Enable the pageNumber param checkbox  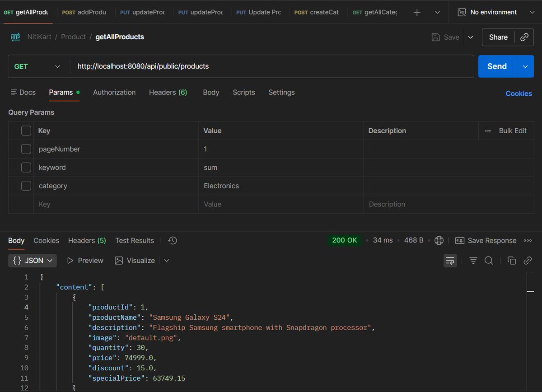pyautogui.click(x=26, y=149)
